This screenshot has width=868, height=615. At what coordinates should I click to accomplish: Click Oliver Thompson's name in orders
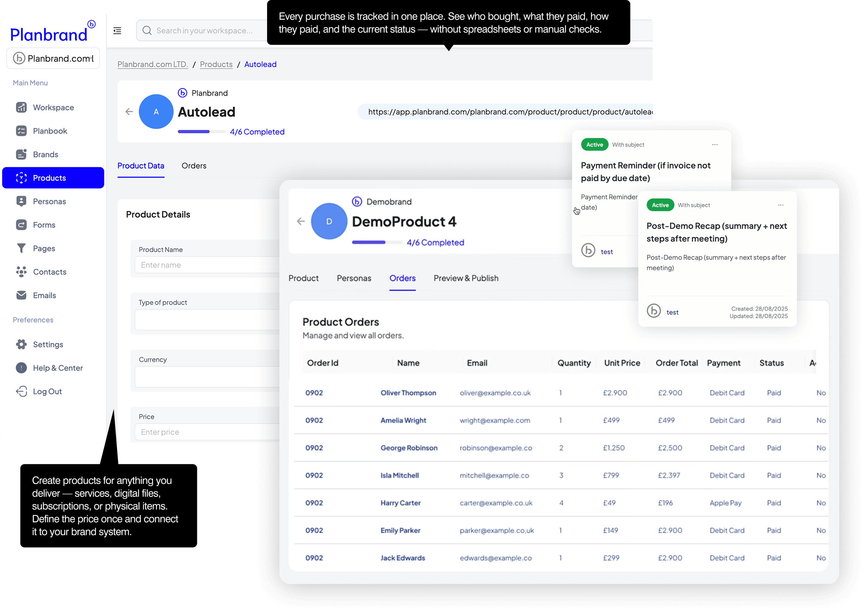point(408,393)
